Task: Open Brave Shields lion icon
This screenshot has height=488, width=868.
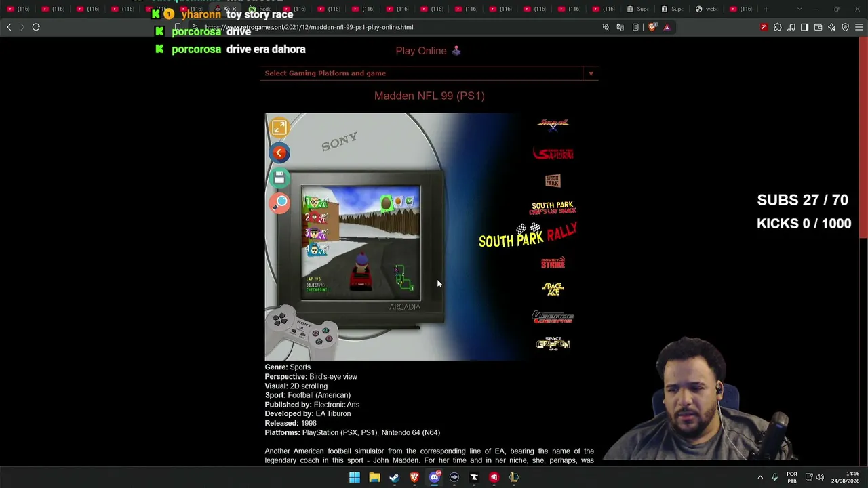Action: (652, 27)
